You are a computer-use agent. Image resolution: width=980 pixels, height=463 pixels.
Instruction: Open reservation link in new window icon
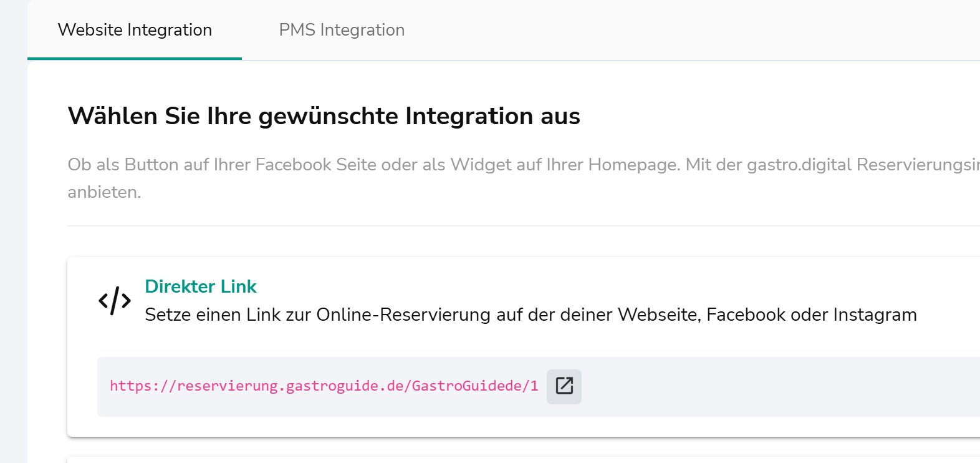pyautogui.click(x=564, y=386)
